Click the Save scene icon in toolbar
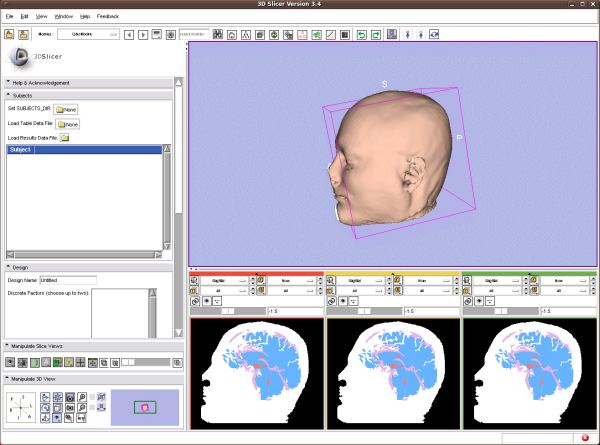600x445 pixels. [x=23, y=34]
